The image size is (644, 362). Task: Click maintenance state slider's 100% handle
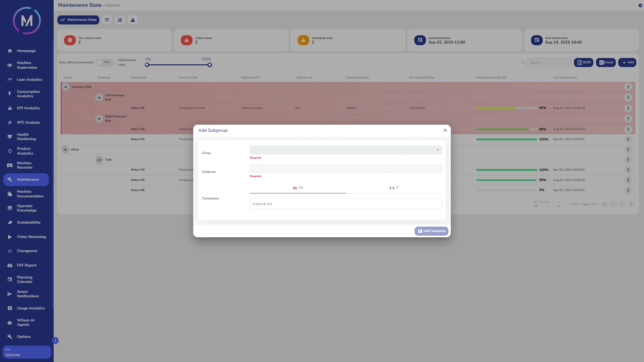[x=210, y=65]
